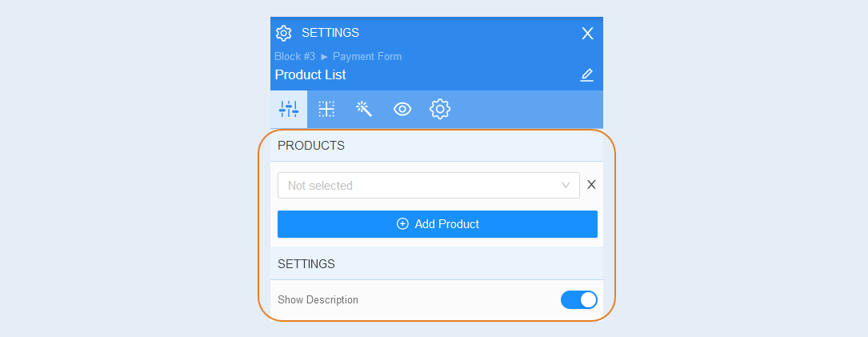Close the settings panel

click(x=587, y=34)
